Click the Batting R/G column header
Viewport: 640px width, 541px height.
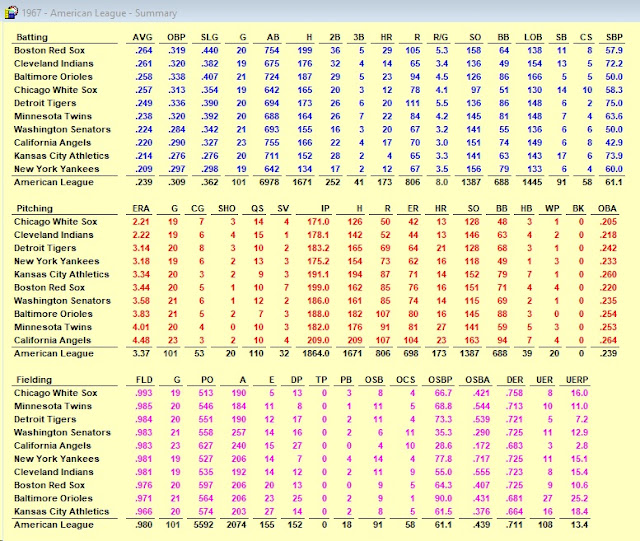[440, 37]
